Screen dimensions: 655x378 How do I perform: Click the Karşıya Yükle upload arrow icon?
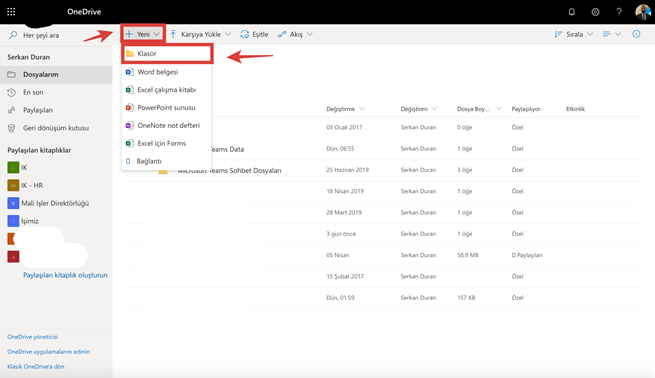[x=173, y=34]
